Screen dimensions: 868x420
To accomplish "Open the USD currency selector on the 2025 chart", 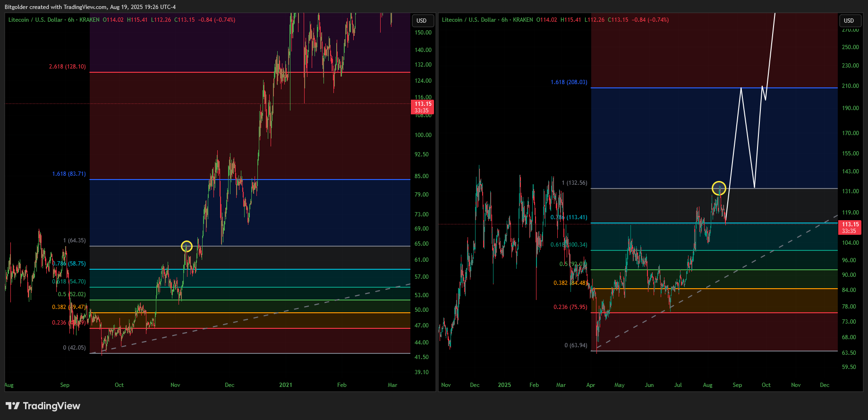I will point(849,21).
